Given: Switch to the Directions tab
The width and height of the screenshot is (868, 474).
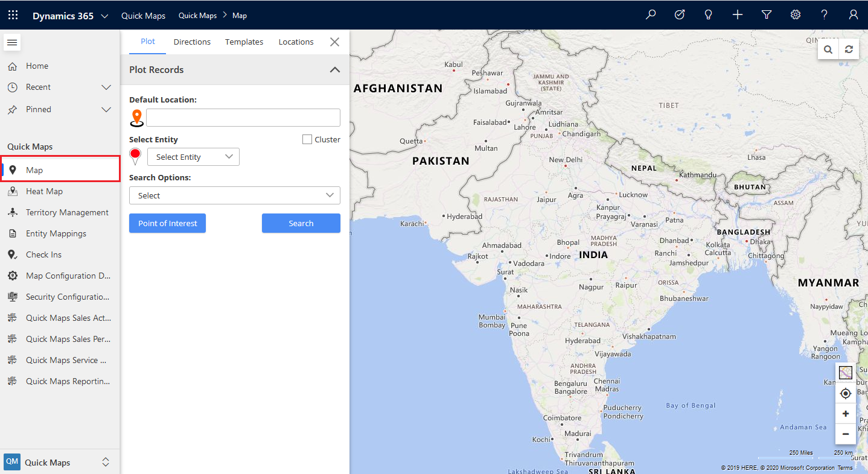Looking at the screenshot, I should [x=192, y=42].
